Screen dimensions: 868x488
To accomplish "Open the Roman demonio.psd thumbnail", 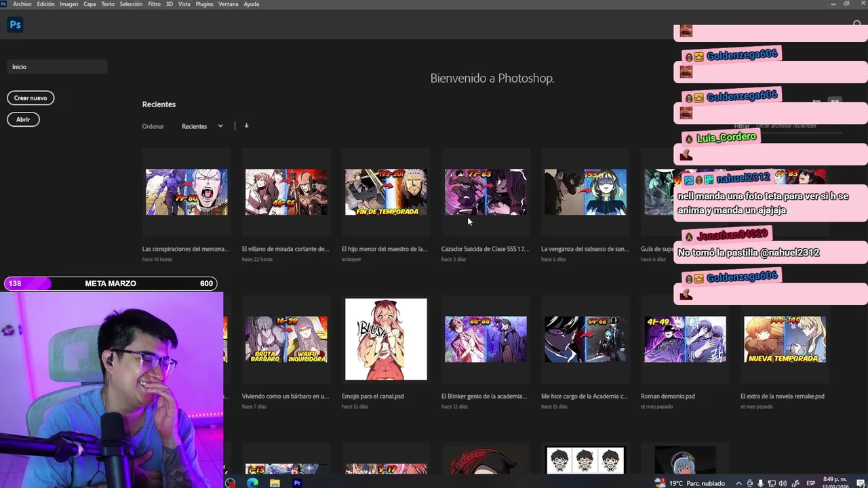I will click(685, 340).
